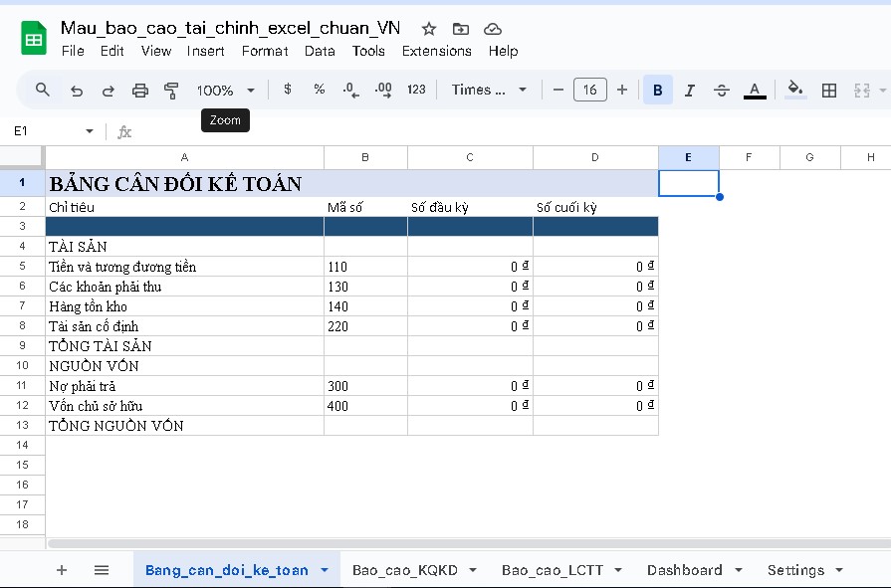Open the Zoom percentage dropdown
The width and height of the screenshot is (891, 588).
pyautogui.click(x=226, y=90)
